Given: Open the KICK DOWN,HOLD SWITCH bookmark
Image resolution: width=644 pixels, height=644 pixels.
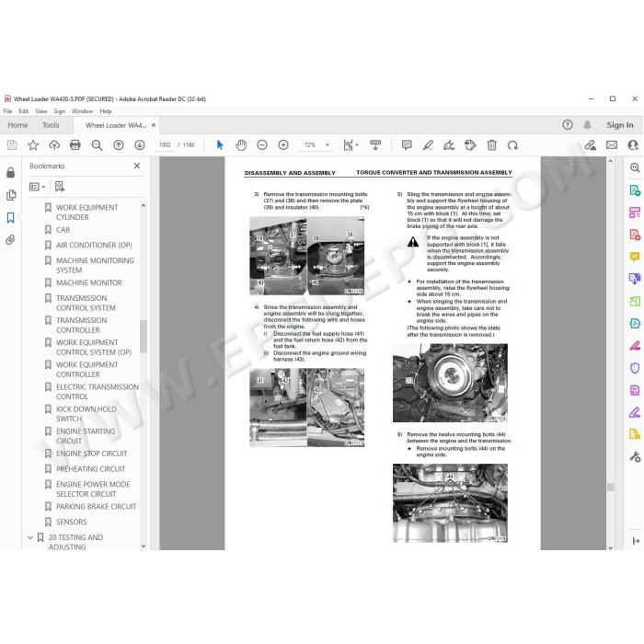Looking at the screenshot, I should (x=86, y=414).
